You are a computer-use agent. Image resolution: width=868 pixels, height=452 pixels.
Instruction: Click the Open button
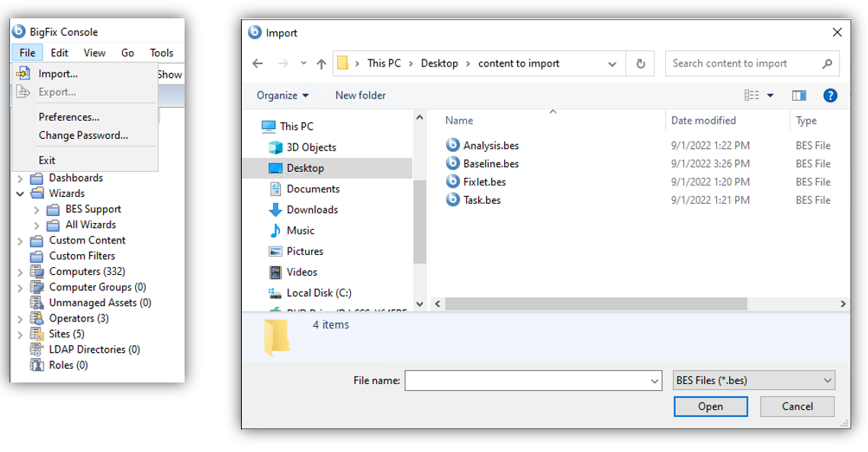point(710,407)
